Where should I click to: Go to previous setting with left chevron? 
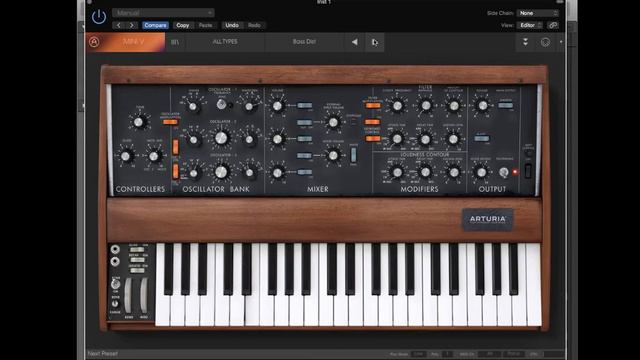click(118, 25)
